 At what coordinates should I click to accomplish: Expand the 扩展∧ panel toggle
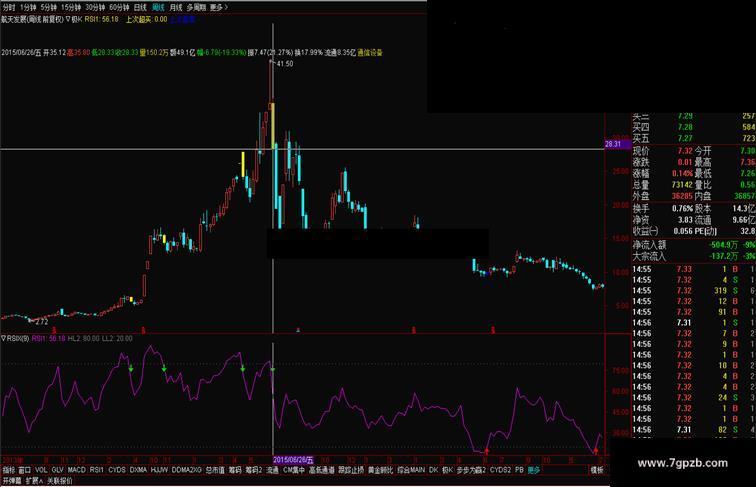pos(33,481)
